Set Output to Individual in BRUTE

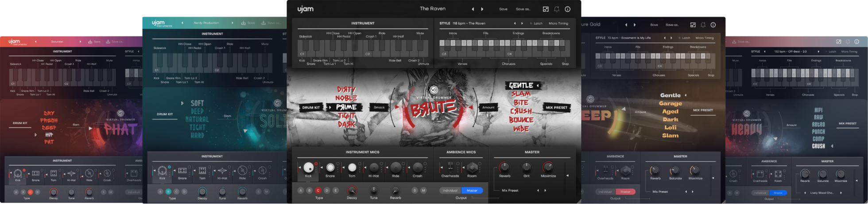(x=450, y=190)
